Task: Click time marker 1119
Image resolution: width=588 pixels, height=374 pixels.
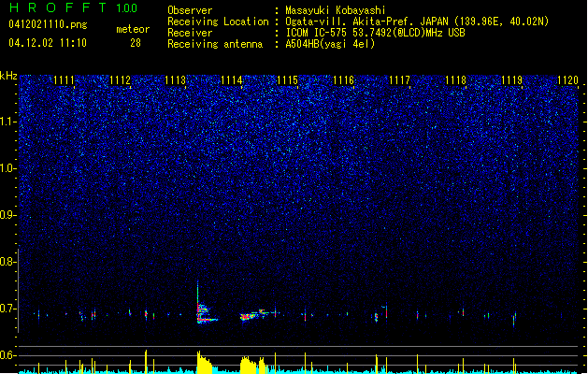Action: tap(512, 80)
